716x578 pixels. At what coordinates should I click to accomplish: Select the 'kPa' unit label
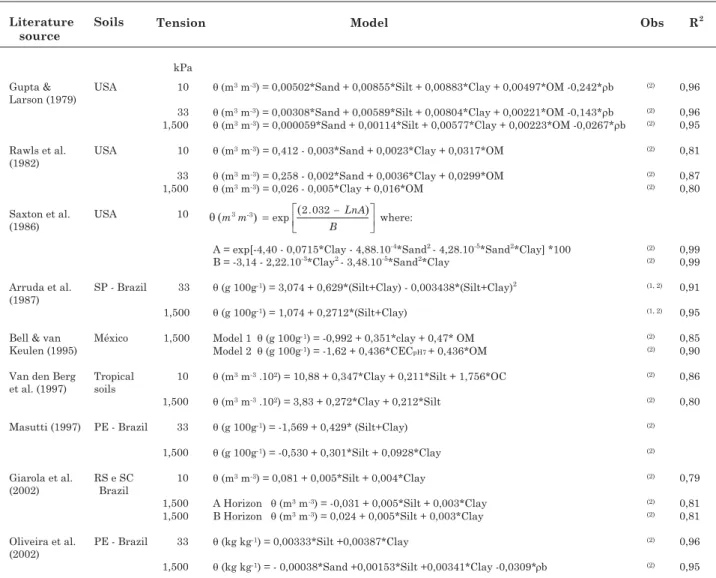coord(183,68)
